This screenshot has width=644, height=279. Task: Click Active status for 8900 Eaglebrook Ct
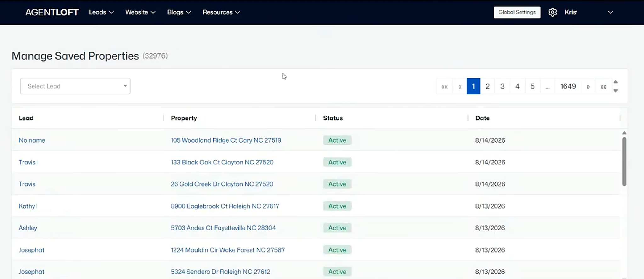click(x=337, y=206)
